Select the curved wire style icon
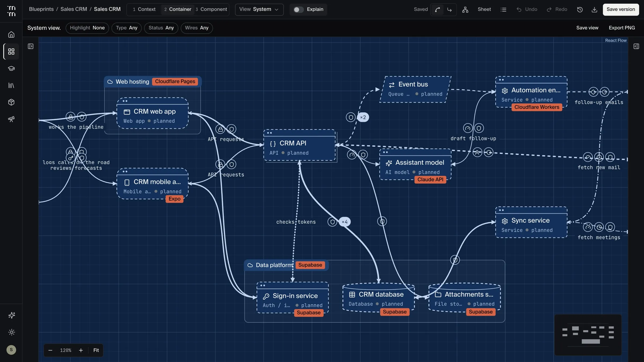644x362 pixels. coord(438,10)
